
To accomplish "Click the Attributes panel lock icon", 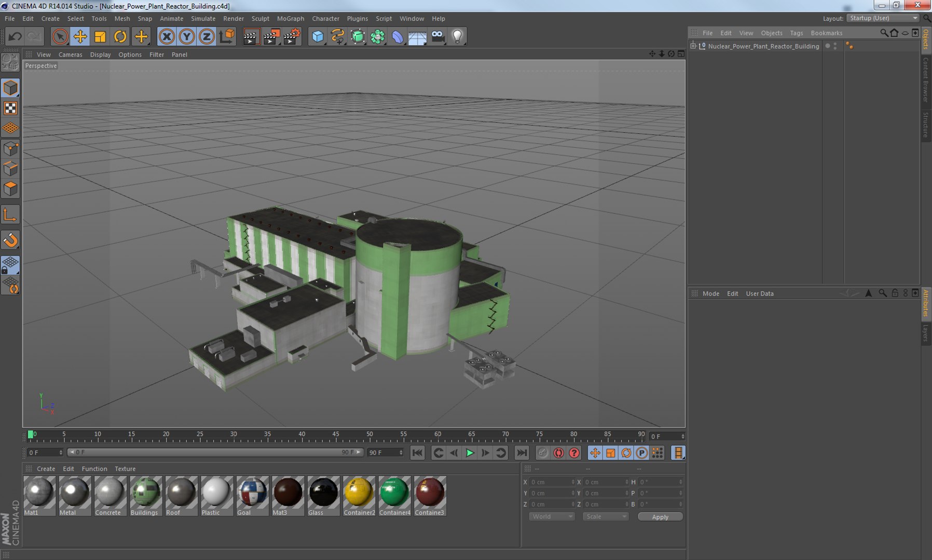I will tap(895, 293).
